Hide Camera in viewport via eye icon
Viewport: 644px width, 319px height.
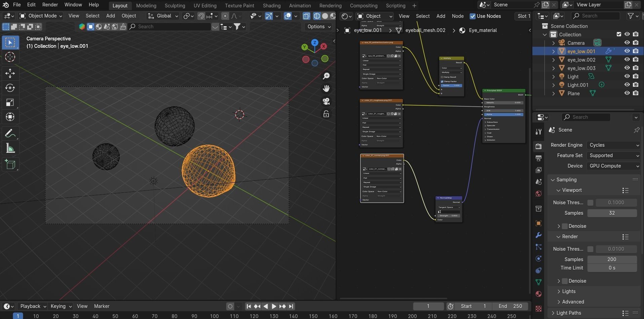pyautogui.click(x=627, y=43)
